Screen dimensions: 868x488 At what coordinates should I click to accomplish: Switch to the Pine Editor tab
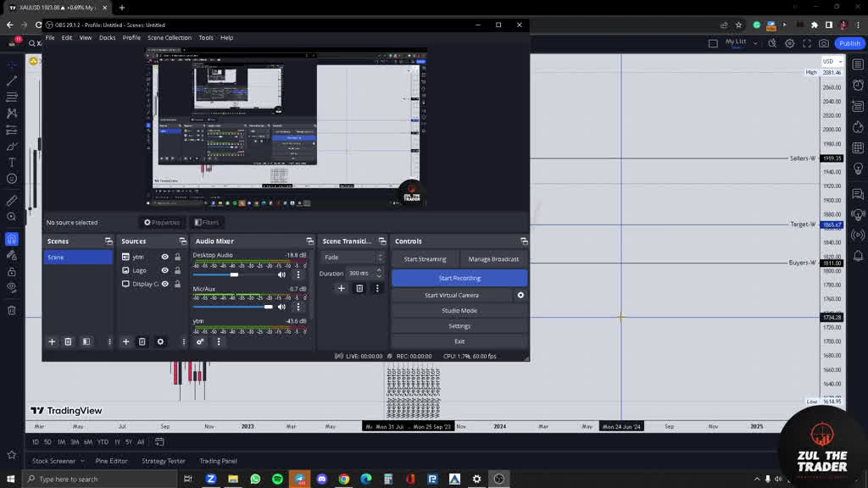click(111, 461)
